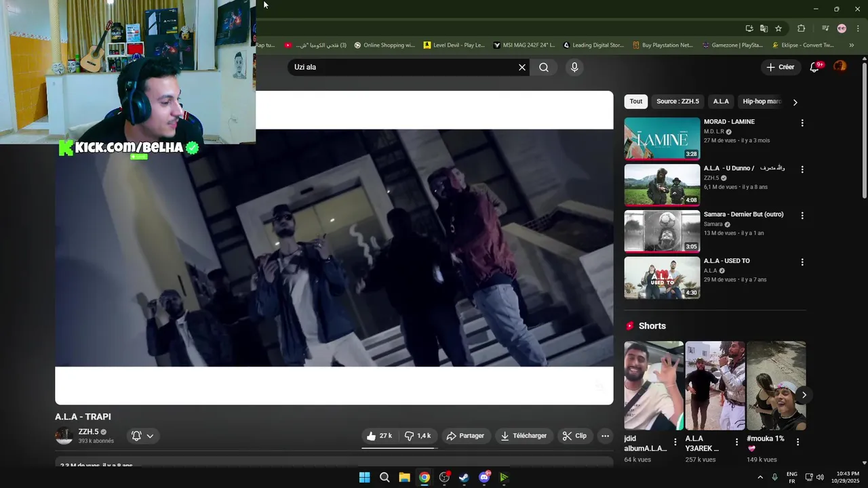Click the YouTube search magnifier button
868x488 pixels.
[544, 67]
